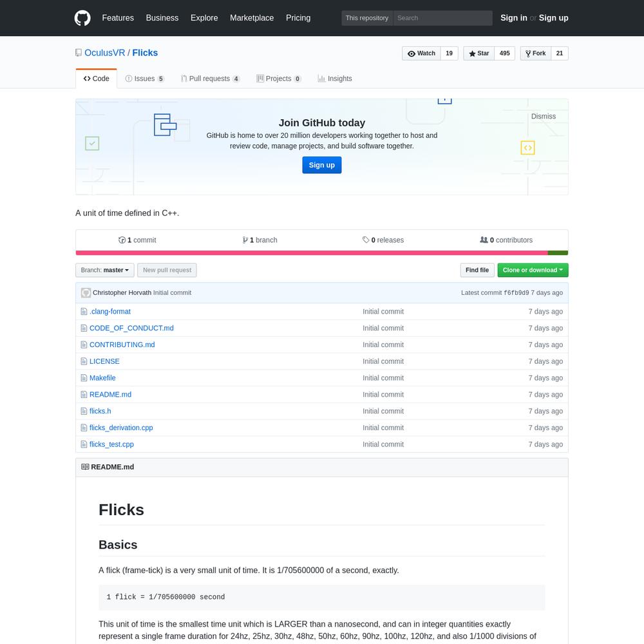
Task: Open the OculusVR organization link
Action: click(x=105, y=53)
